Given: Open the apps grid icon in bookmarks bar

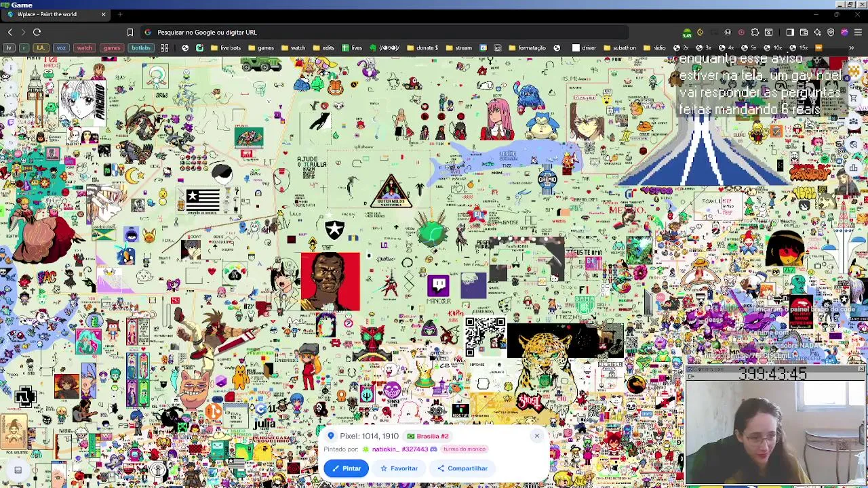Looking at the screenshot, I should (x=164, y=48).
